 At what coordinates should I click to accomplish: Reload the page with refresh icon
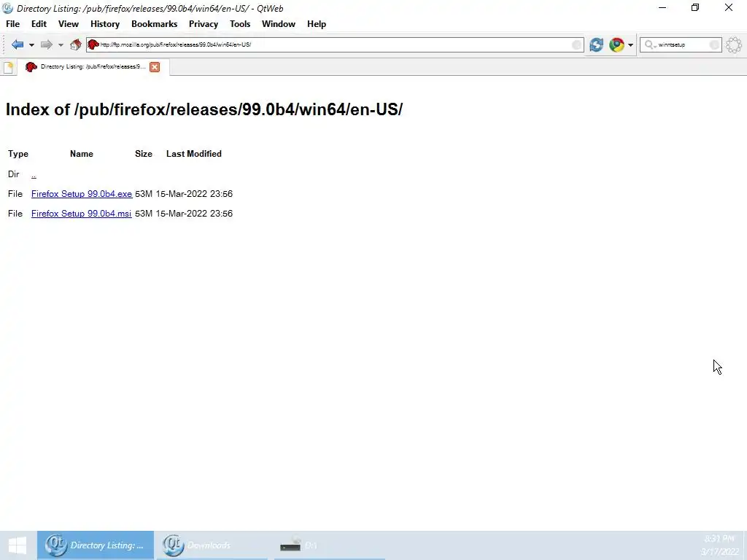pos(597,44)
